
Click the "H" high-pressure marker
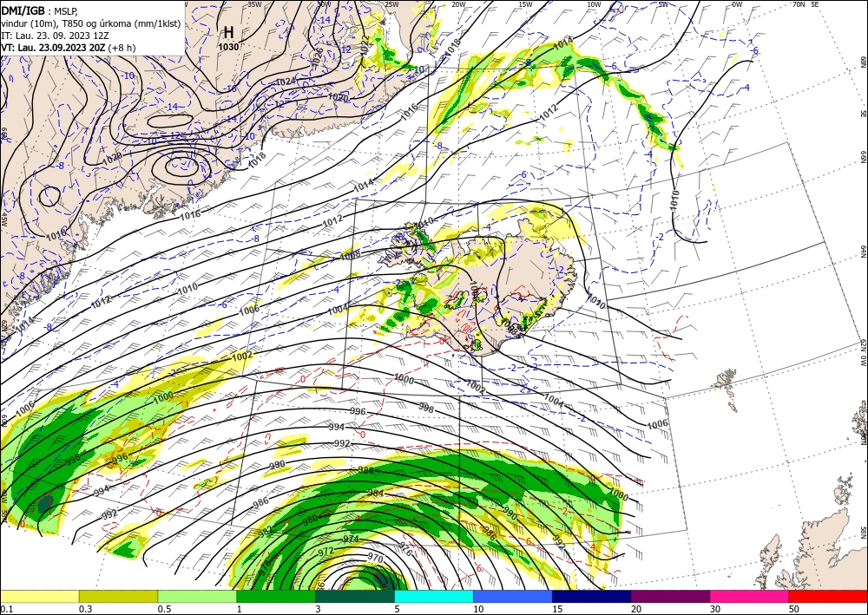pyautogui.click(x=228, y=31)
